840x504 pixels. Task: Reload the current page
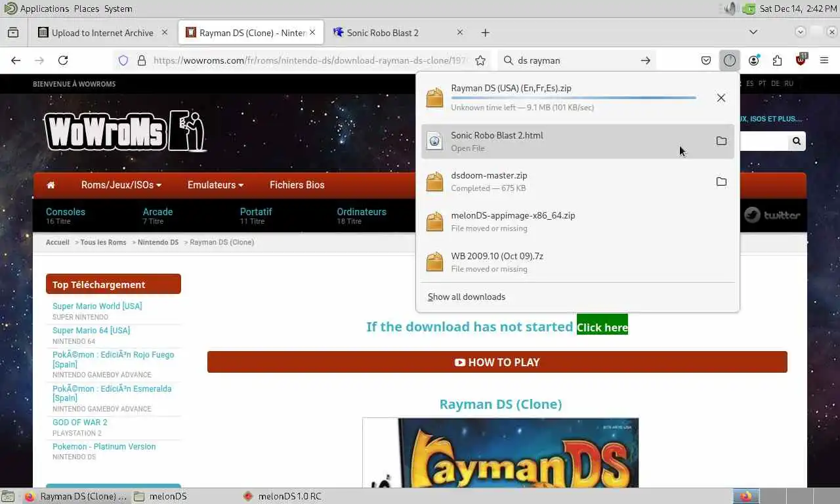[x=63, y=60]
